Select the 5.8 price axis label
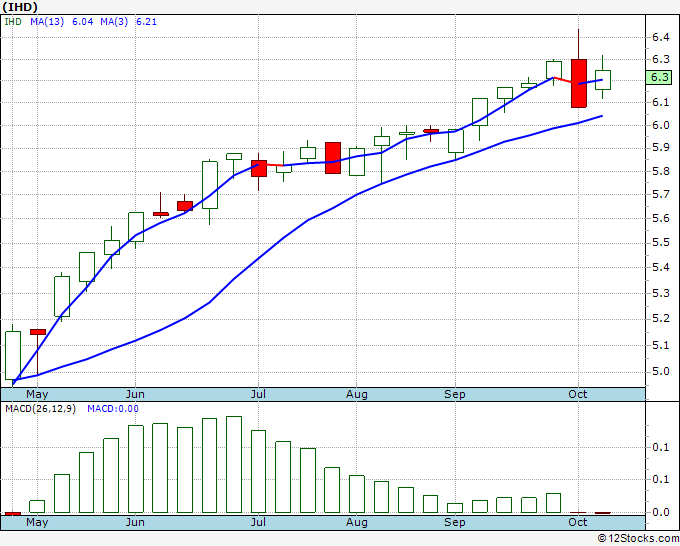This screenshot has width=680, height=546. (661, 171)
